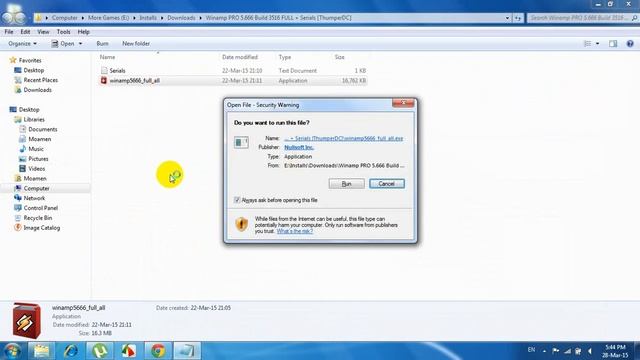Viewport: 640px width, 360px height.
Task: Open the View menu
Action: 43,32
